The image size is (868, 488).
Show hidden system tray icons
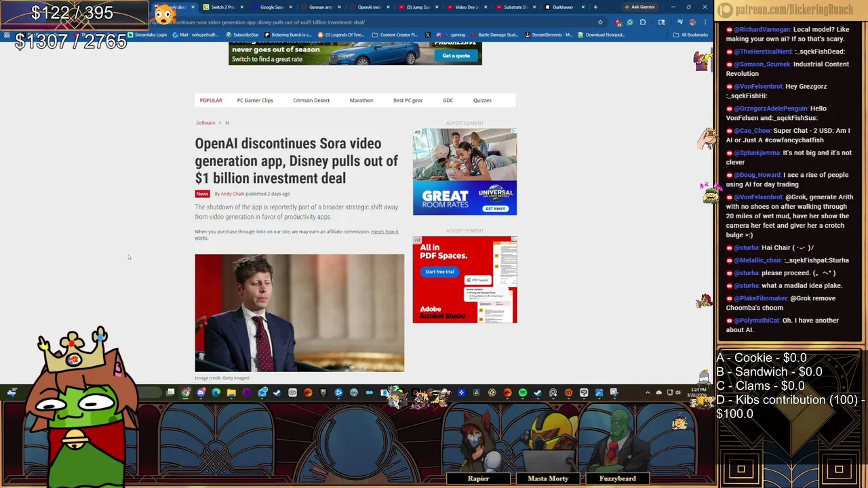click(648, 392)
